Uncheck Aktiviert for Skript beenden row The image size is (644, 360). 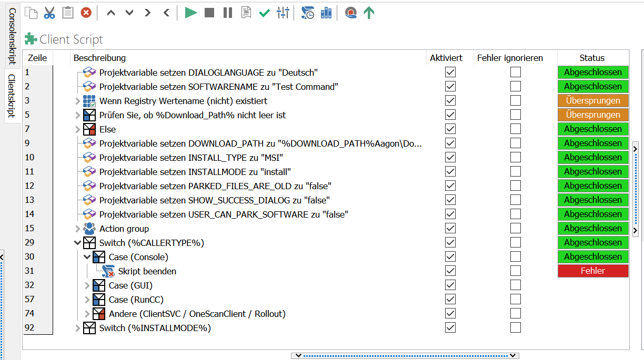[x=450, y=271]
